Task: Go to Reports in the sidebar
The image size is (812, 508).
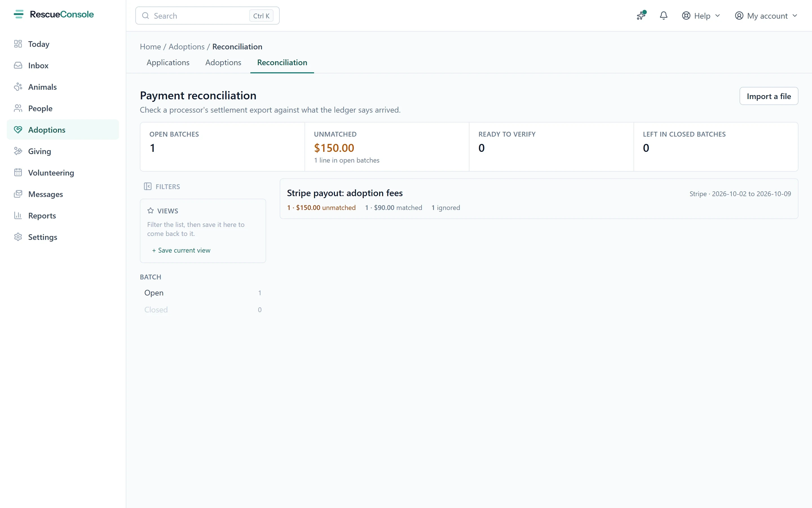Action: point(63,216)
